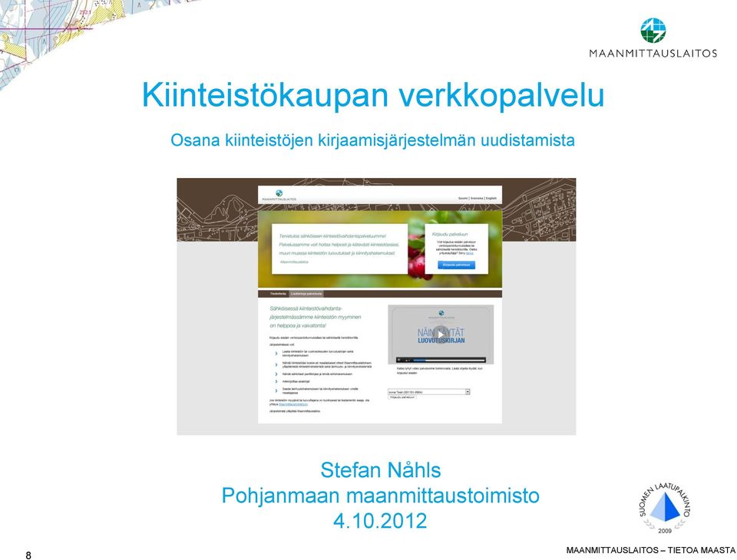Click the last chevron bullet in the feature list

coord(276,391)
